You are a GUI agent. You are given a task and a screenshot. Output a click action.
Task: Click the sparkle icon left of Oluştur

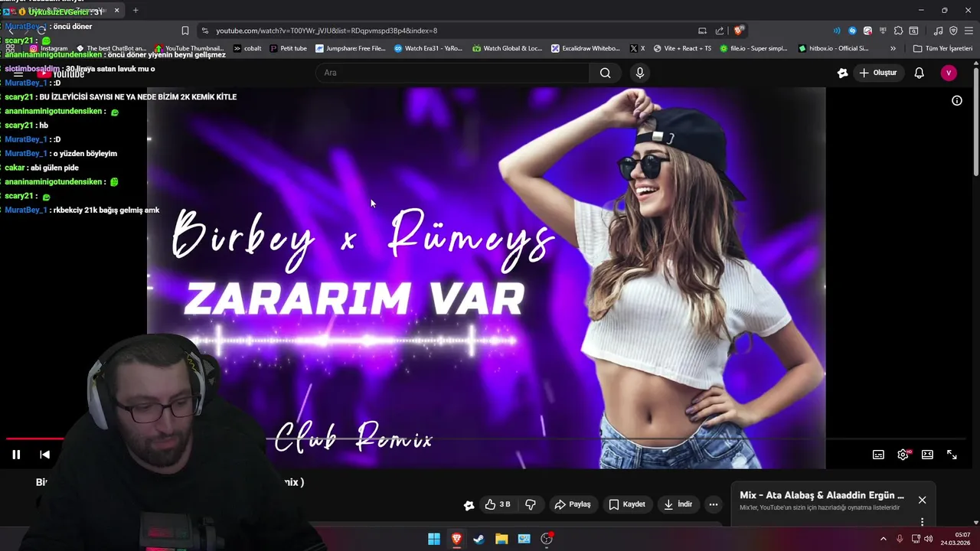842,73
